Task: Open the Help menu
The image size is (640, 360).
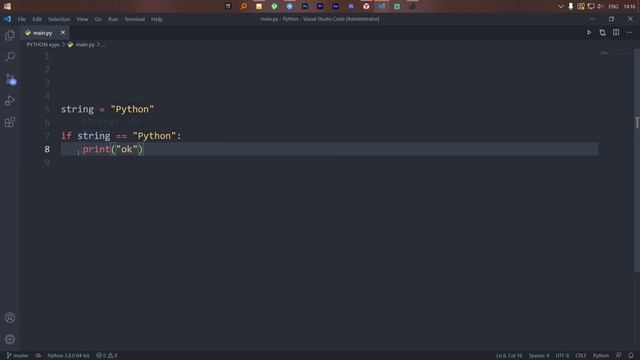Action: (x=156, y=19)
